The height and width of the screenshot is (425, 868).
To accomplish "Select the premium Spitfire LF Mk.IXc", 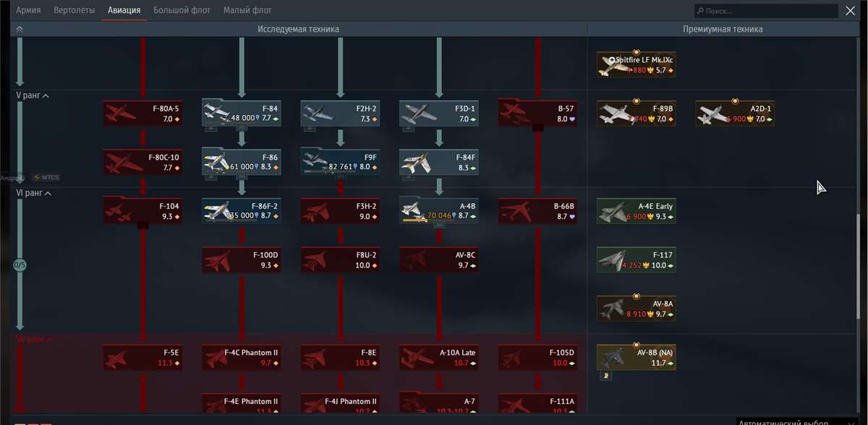I will pos(636,64).
